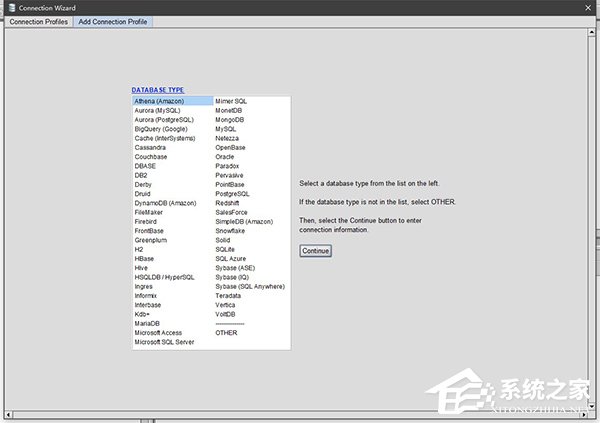The width and height of the screenshot is (600, 423).
Task: Select MongoDB in the list
Action: pyautogui.click(x=230, y=120)
